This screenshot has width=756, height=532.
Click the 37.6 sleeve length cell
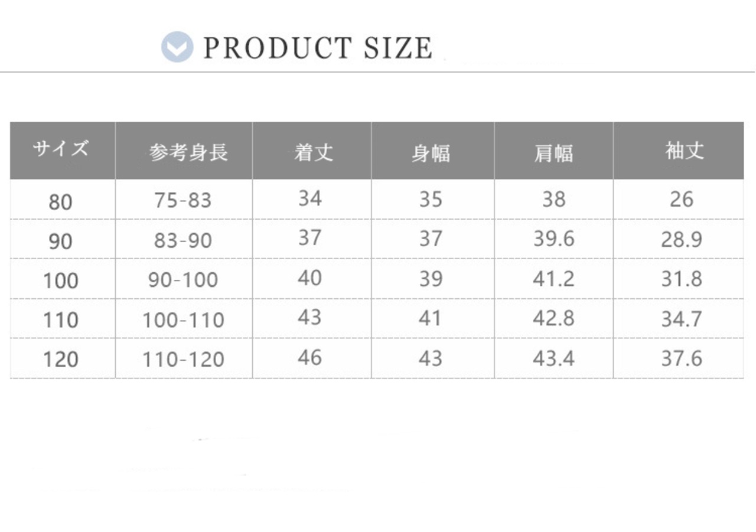coord(682,358)
